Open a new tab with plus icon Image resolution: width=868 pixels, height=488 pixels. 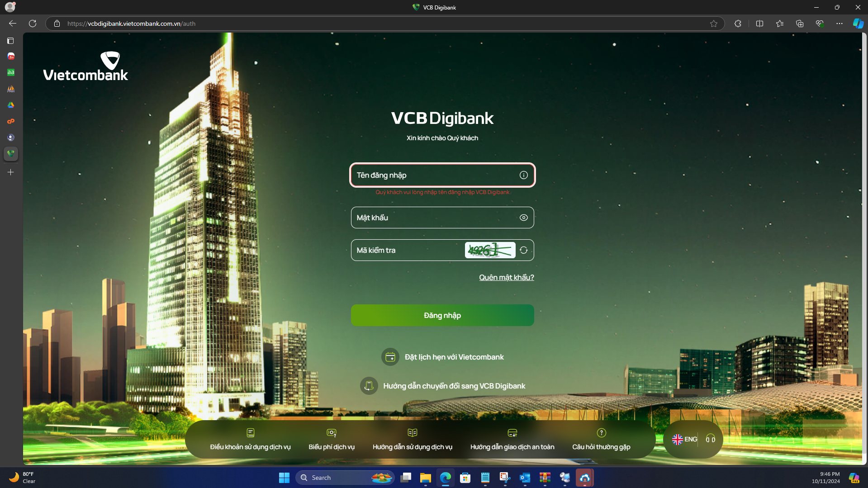click(x=11, y=172)
